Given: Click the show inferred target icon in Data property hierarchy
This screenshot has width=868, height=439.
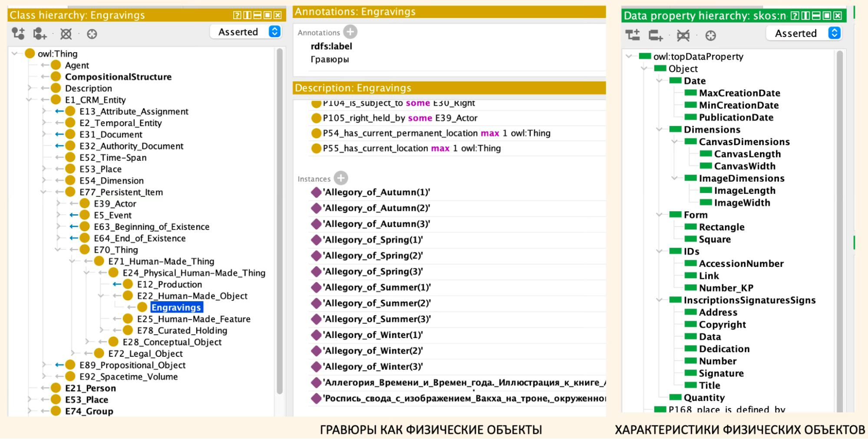Looking at the screenshot, I should 711,36.
